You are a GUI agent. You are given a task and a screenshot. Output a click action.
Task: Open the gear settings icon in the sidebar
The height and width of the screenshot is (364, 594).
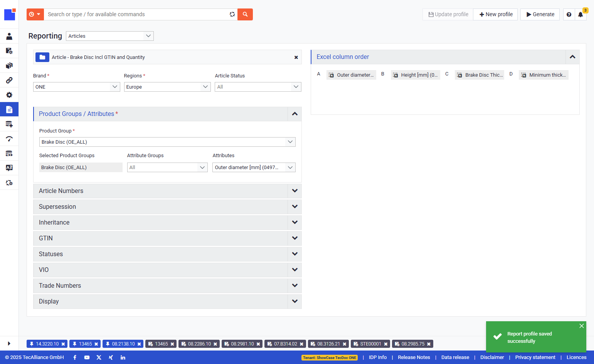pos(9,95)
